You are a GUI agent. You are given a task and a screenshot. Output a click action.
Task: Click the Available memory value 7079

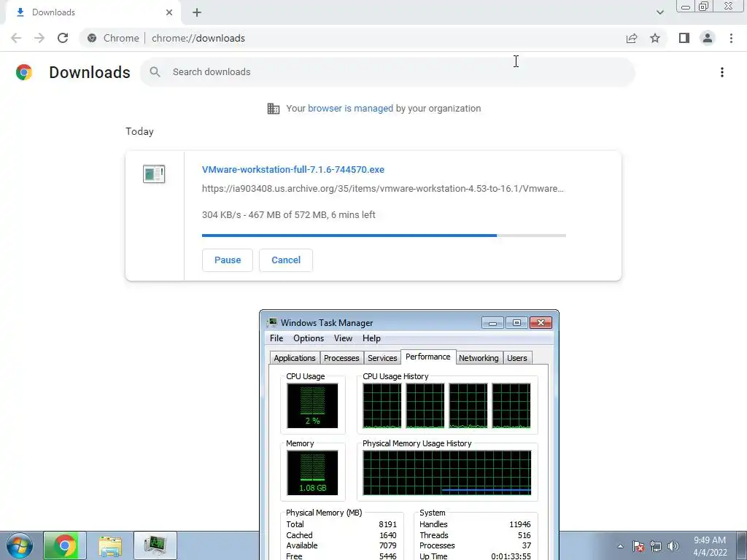click(x=388, y=545)
